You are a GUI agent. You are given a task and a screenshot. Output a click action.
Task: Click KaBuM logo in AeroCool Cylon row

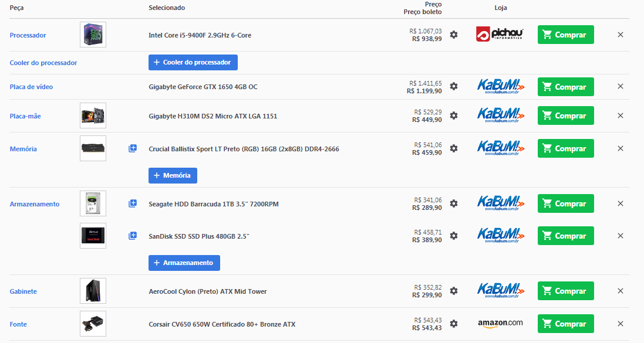(x=501, y=290)
